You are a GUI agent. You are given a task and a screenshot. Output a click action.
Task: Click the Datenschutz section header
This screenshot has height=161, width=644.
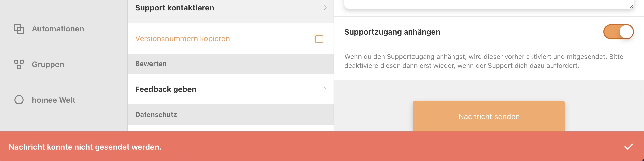[156, 115]
